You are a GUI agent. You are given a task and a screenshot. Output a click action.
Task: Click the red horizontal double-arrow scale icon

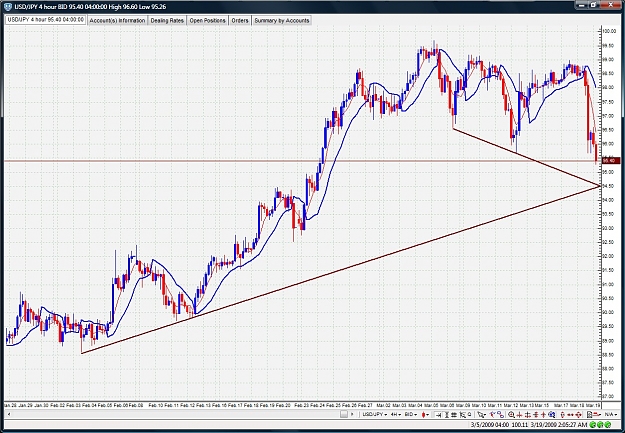(x=570, y=415)
